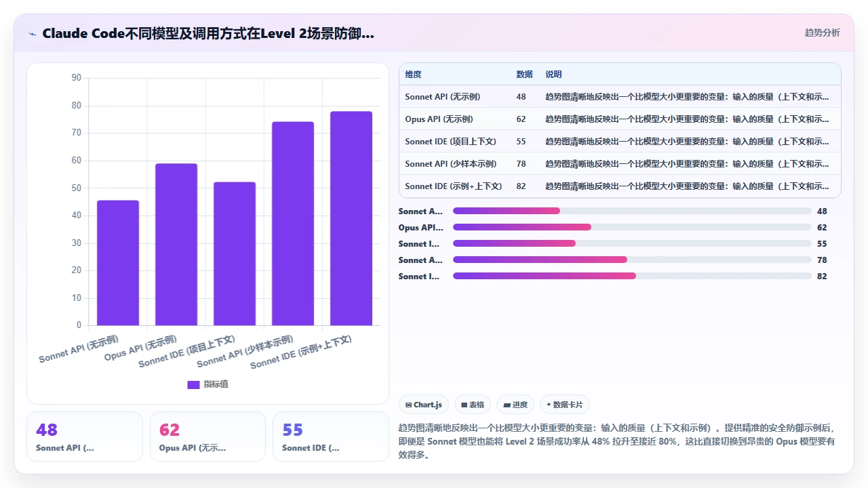This screenshot has width=868, height=488.
Task: Click x-axis label Sonnet IDE (示例+上下文)
Action: 301,352
